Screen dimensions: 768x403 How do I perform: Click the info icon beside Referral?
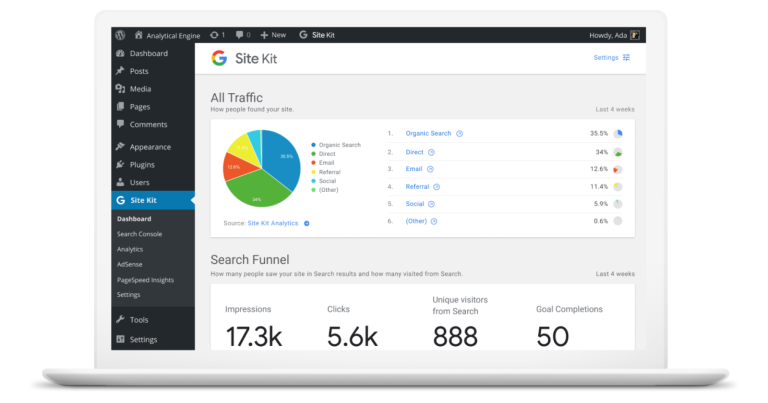point(436,186)
